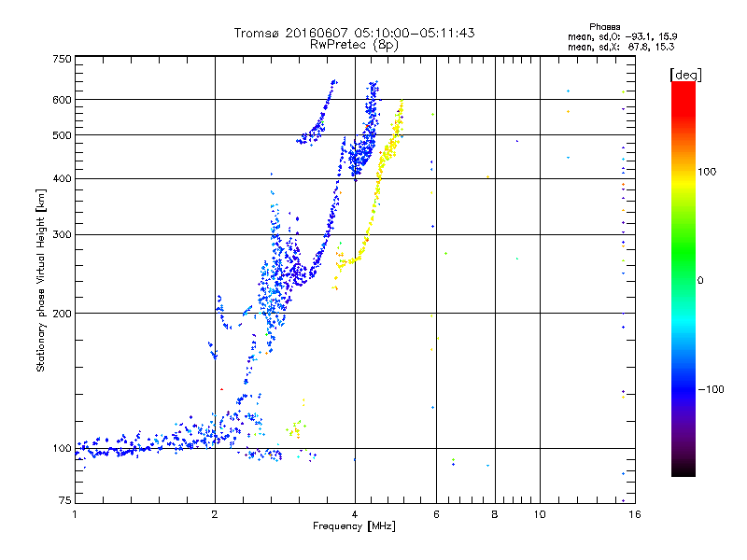Click the x-axis tick label '4'
This screenshot has width=747, height=560.
tap(355, 514)
